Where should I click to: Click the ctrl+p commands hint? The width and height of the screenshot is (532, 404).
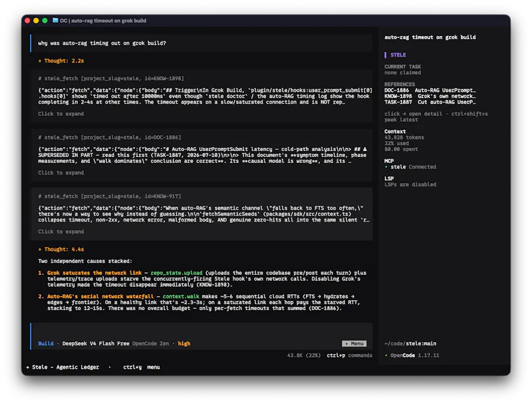(350, 355)
